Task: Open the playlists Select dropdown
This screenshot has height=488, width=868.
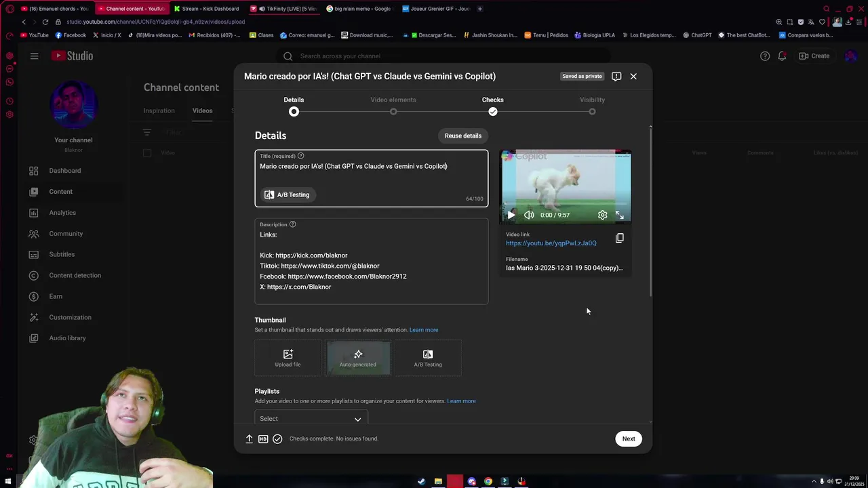Action: [311, 418]
